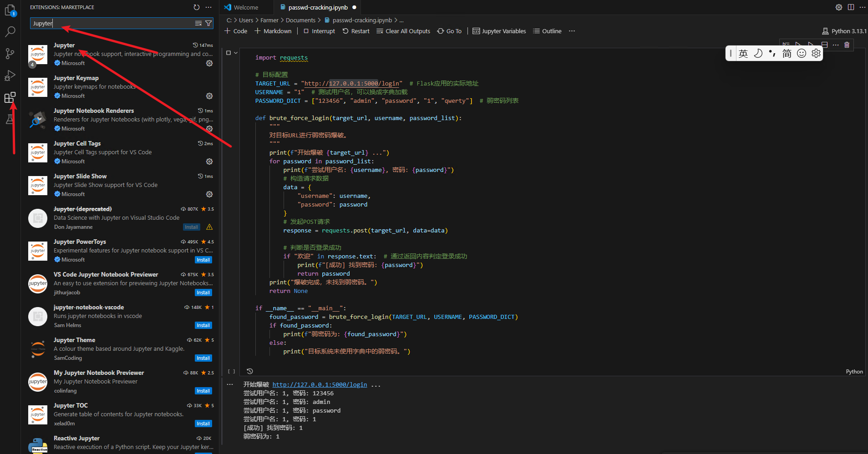Open IME toolbar settings gear

coord(816,53)
